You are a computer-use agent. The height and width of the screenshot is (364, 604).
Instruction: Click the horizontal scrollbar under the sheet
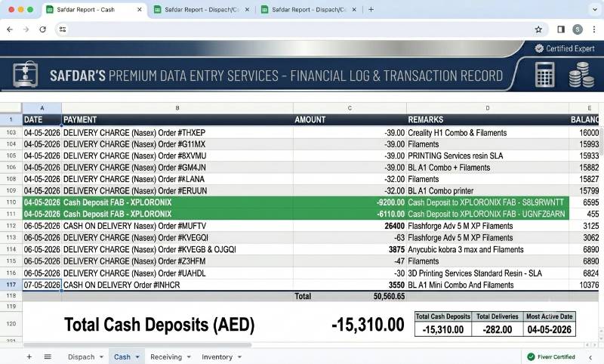click(x=137, y=344)
